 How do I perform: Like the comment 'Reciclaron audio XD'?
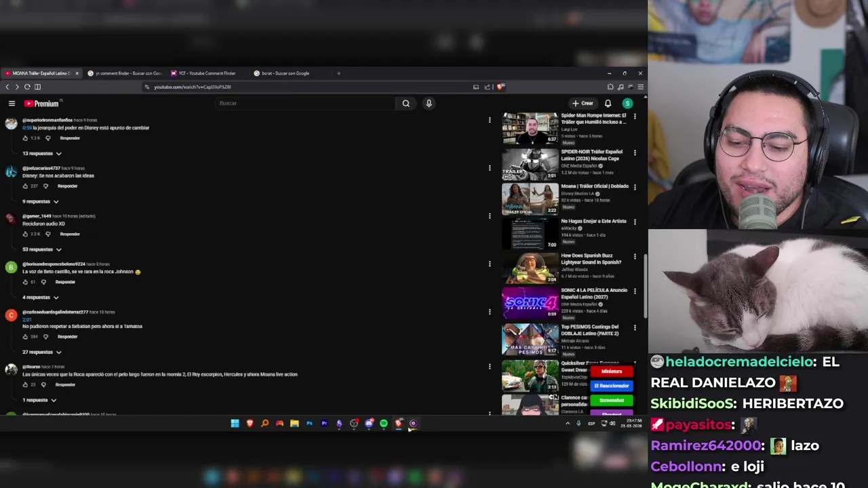pos(25,234)
